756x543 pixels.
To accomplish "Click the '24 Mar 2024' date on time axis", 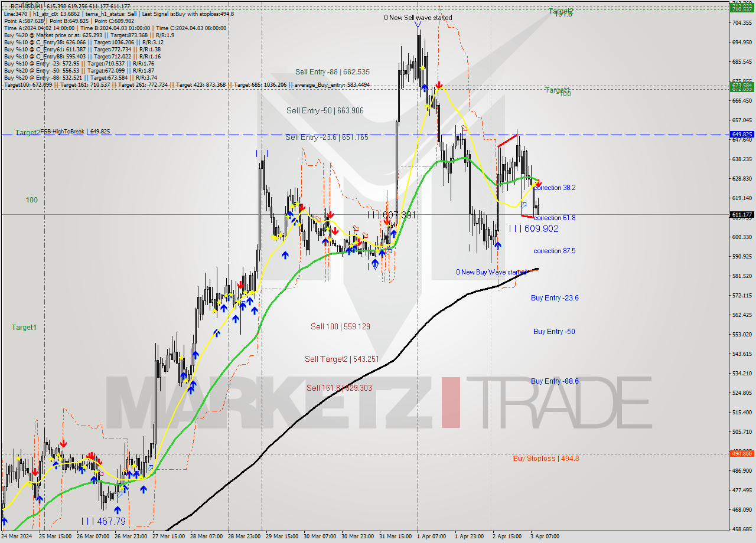I will click(x=17, y=537).
